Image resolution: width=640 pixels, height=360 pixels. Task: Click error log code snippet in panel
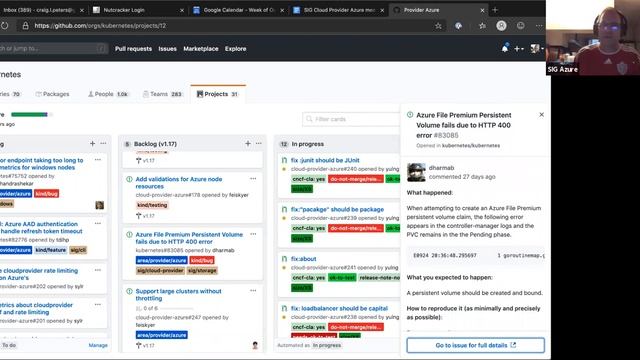(x=476, y=256)
